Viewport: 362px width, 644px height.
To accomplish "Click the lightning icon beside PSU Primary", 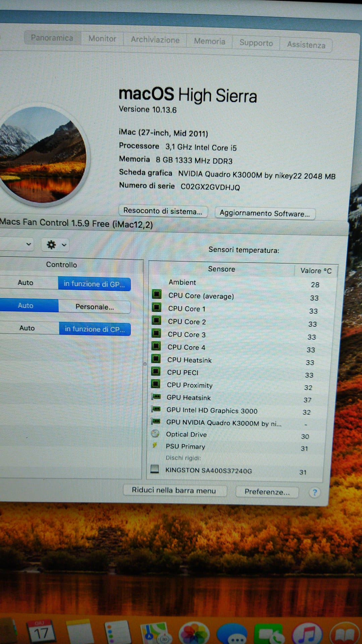I will click(x=155, y=445).
